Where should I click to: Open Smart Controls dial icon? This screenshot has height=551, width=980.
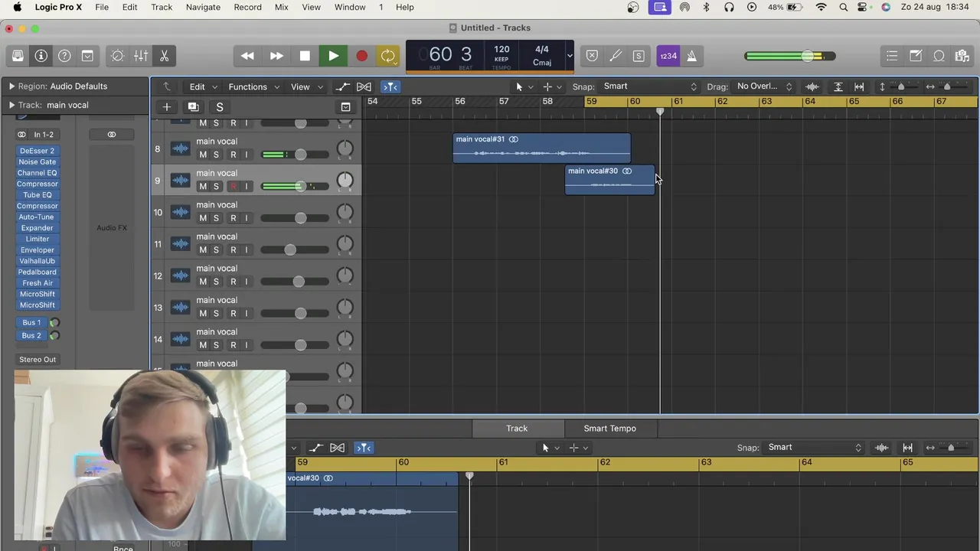click(x=117, y=56)
